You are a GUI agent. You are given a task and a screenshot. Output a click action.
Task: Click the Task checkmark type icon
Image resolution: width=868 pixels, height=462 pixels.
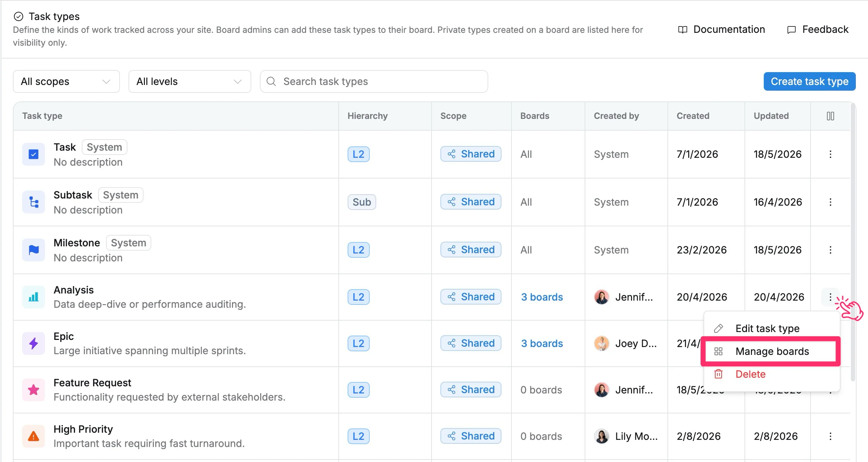tap(34, 154)
